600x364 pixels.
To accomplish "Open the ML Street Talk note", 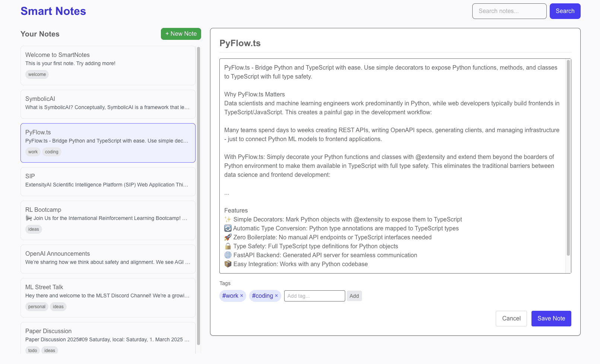I will click(108, 298).
